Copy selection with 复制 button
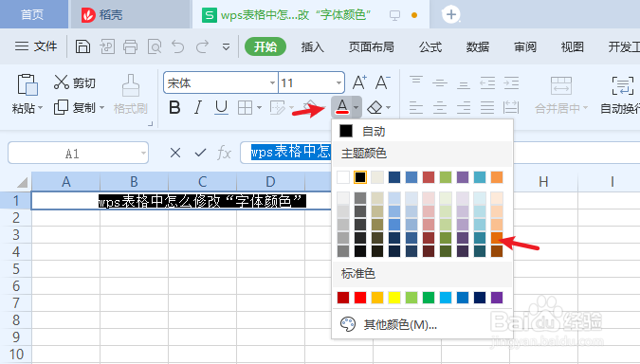The height and width of the screenshot is (364, 640). click(76, 108)
